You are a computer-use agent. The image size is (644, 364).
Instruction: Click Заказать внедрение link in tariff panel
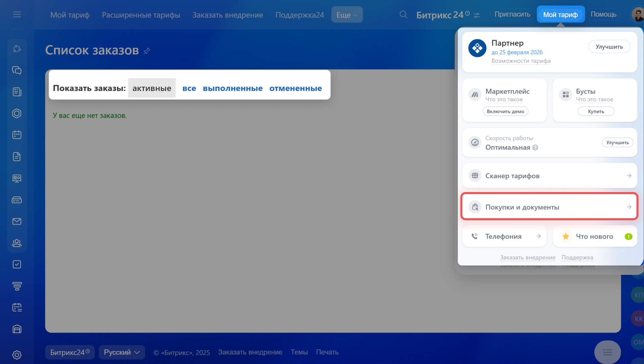tap(528, 257)
